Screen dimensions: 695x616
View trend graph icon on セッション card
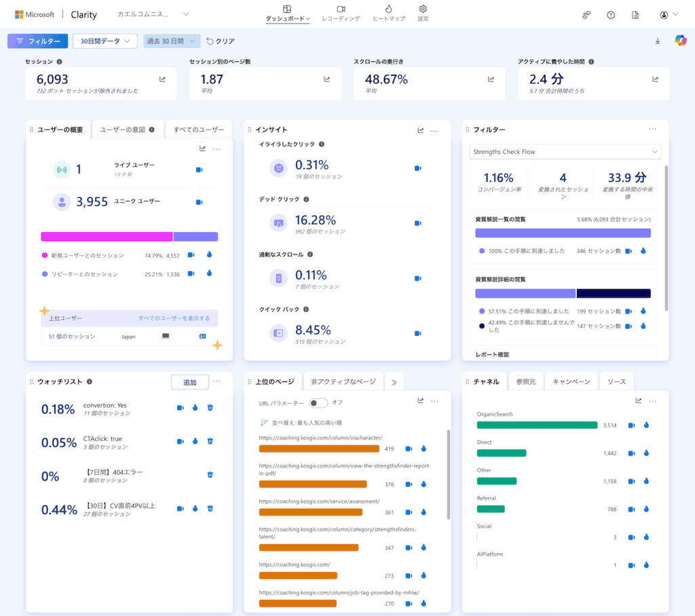[x=161, y=79]
